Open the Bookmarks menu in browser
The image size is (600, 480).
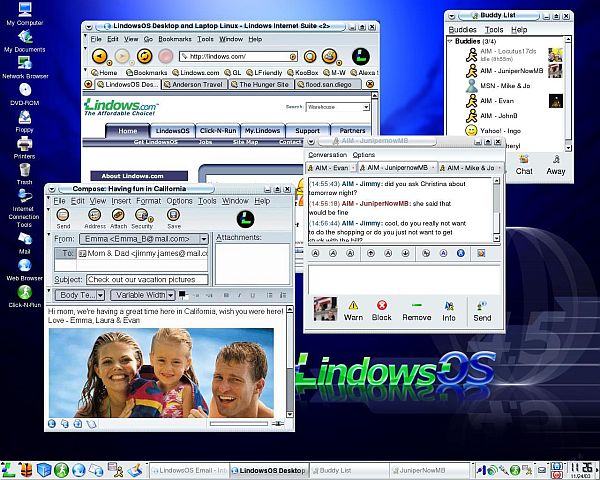point(175,39)
